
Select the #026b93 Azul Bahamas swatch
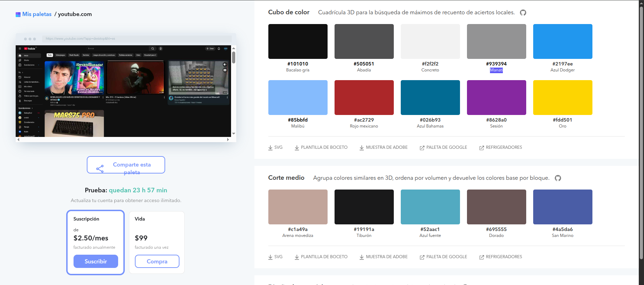[x=430, y=98]
